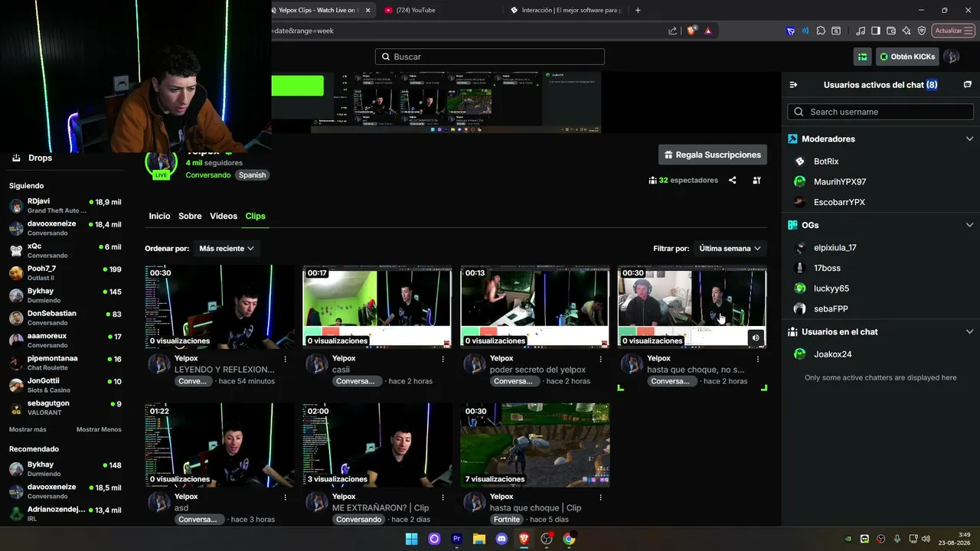Screen dimensions: 980x551
Task: Share this page using address bar share icon
Action: 673,31
